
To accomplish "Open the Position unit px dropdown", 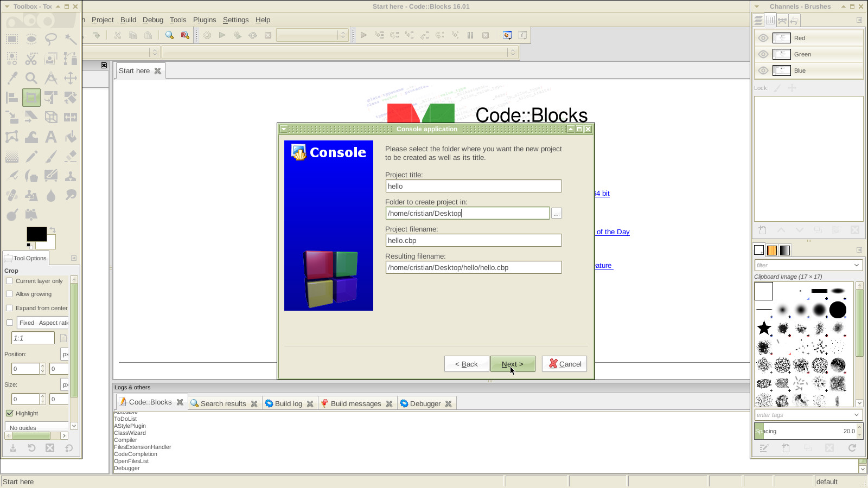I will (65, 354).
